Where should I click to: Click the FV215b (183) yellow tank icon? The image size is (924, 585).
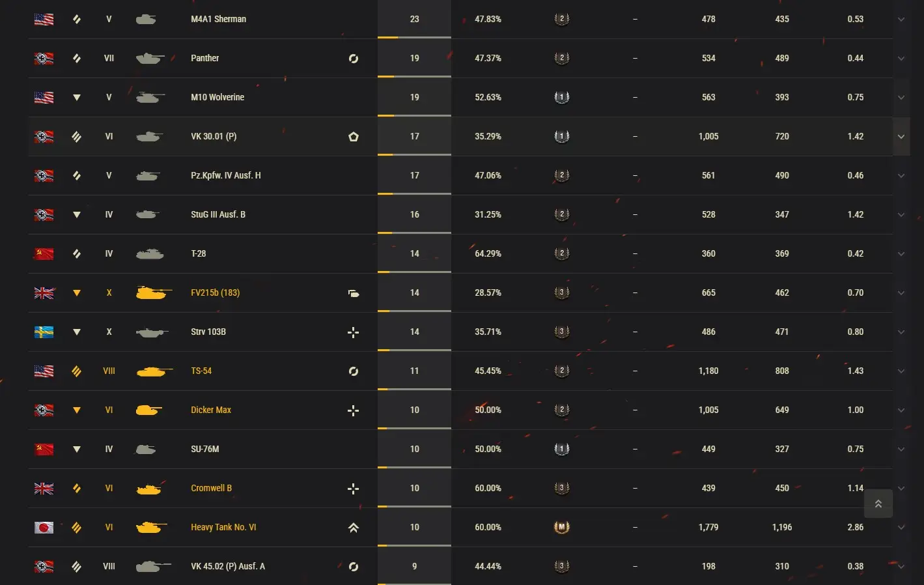point(152,293)
